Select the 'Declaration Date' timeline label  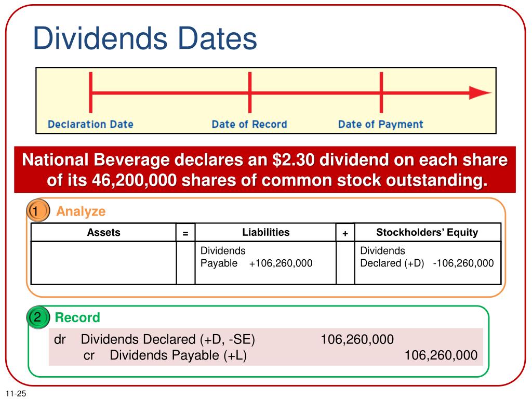pyautogui.click(x=90, y=124)
